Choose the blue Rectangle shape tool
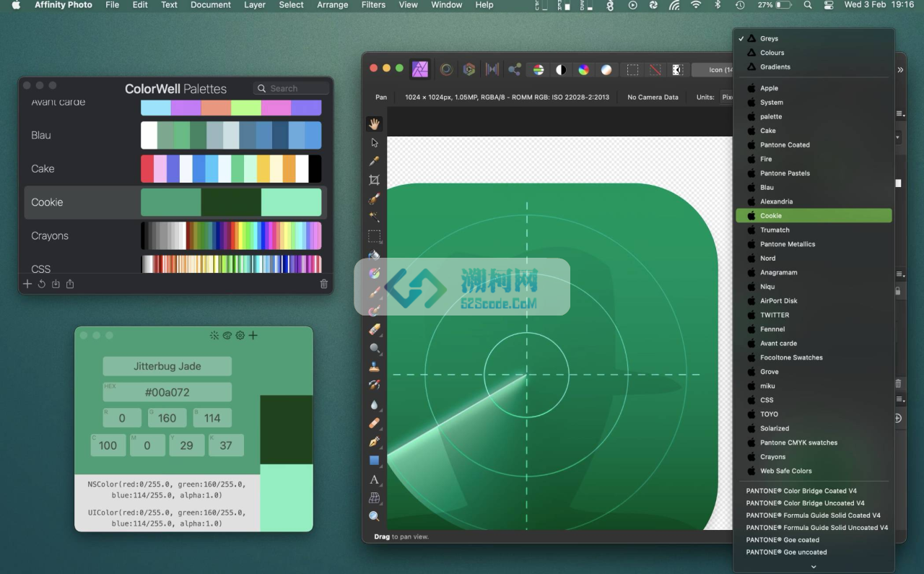This screenshot has width=924, height=574. [x=374, y=461]
